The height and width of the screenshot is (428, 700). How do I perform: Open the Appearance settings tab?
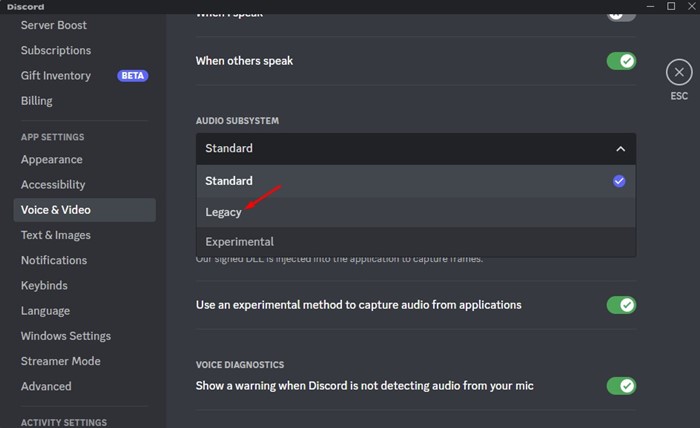point(52,160)
